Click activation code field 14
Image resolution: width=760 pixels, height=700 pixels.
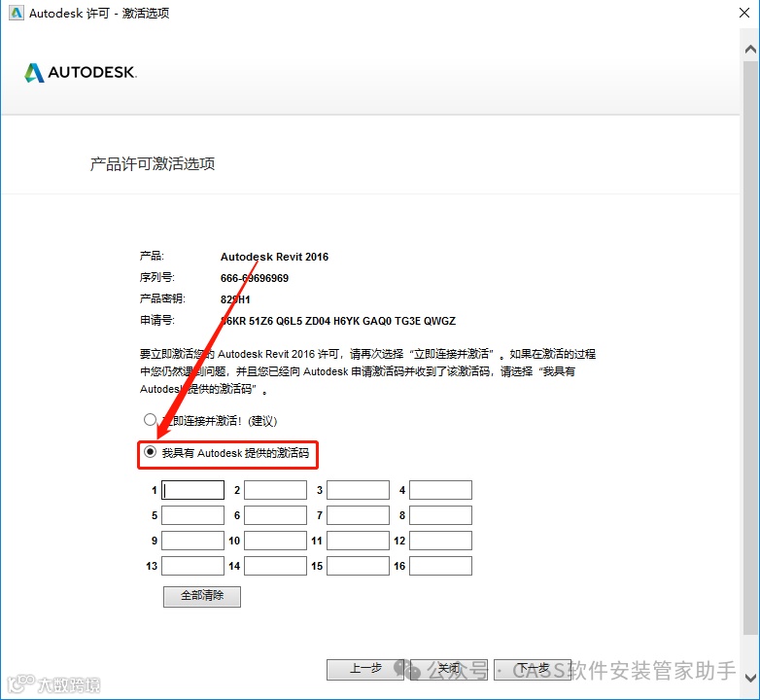point(275,566)
